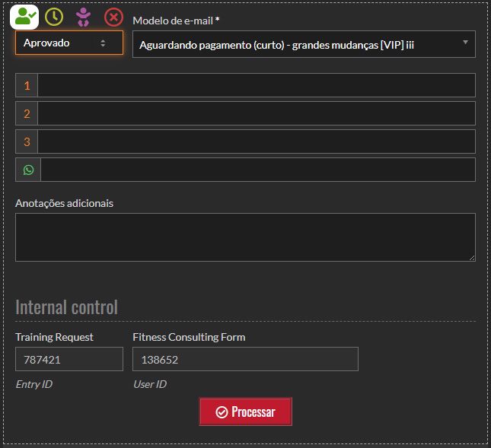Click the orange number 2 label
Screen dimensions: 491x448
tap(27, 113)
